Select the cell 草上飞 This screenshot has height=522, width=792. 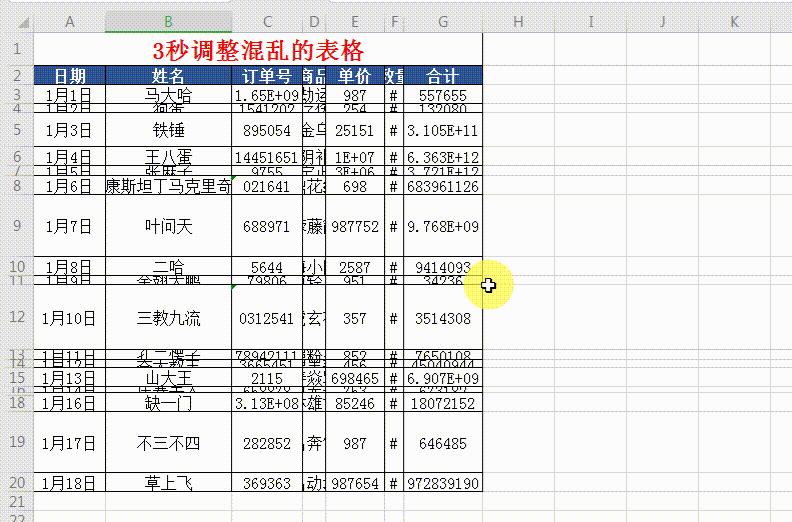coord(168,483)
